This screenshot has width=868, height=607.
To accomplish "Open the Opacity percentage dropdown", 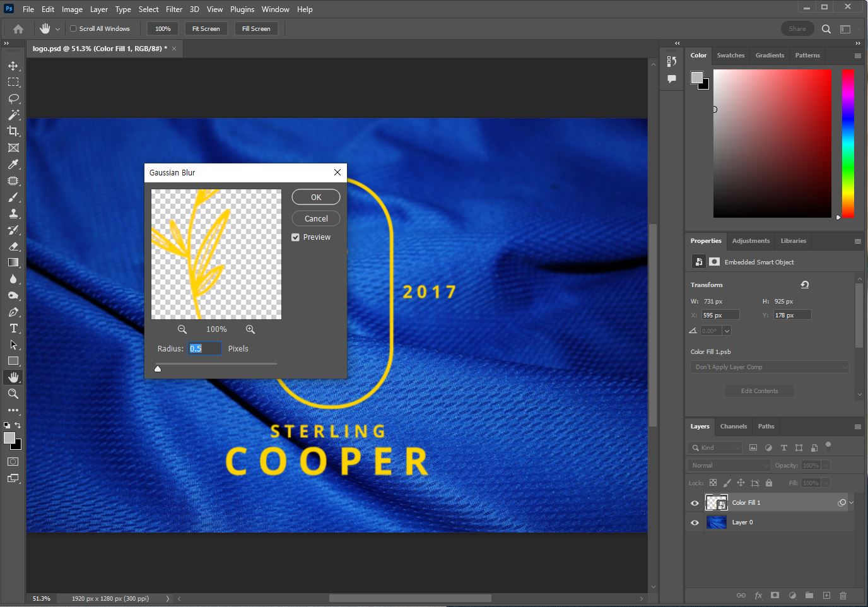I will [826, 465].
